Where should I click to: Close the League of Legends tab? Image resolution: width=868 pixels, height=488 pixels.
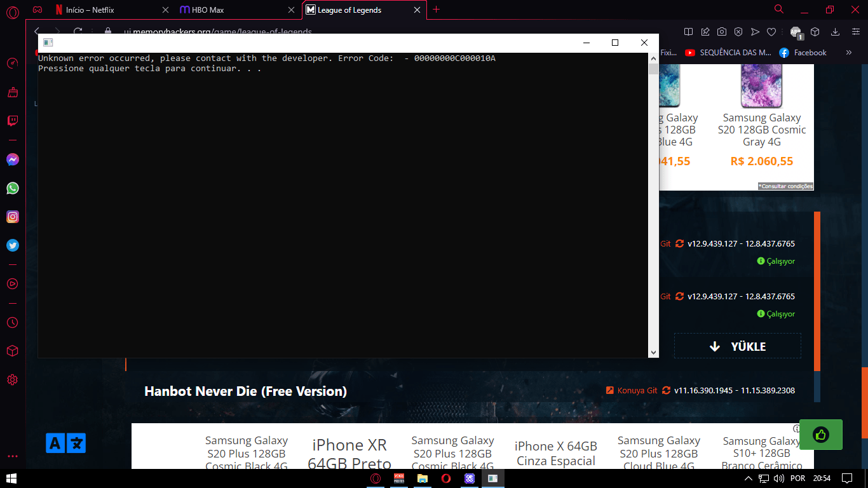[417, 10]
